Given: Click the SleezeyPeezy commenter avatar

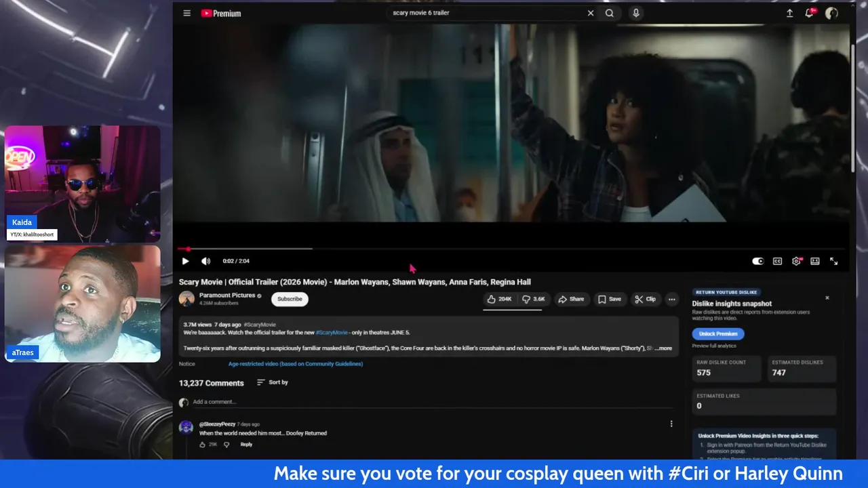Looking at the screenshot, I should (x=186, y=428).
